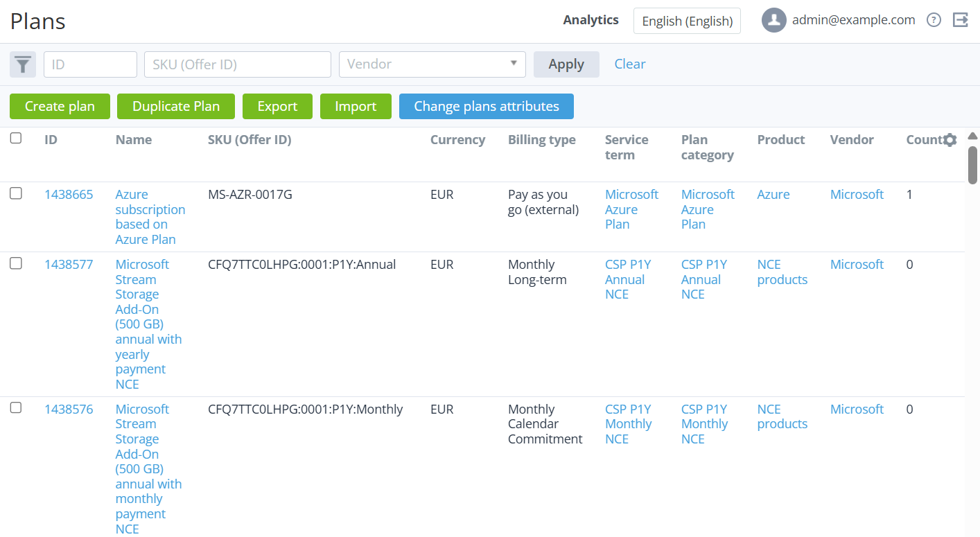Click the Duplicate Plan button
980x537 pixels.
coord(176,106)
